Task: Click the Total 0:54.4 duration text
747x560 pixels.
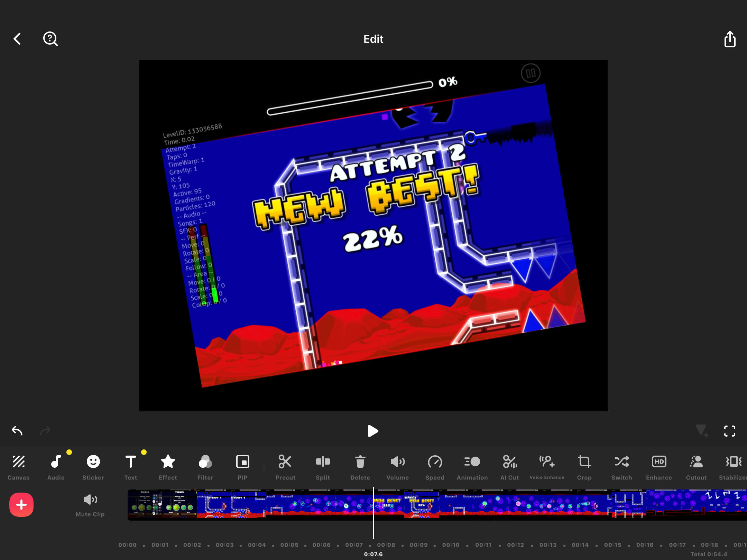Action: pyautogui.click(x=709, y=554)
